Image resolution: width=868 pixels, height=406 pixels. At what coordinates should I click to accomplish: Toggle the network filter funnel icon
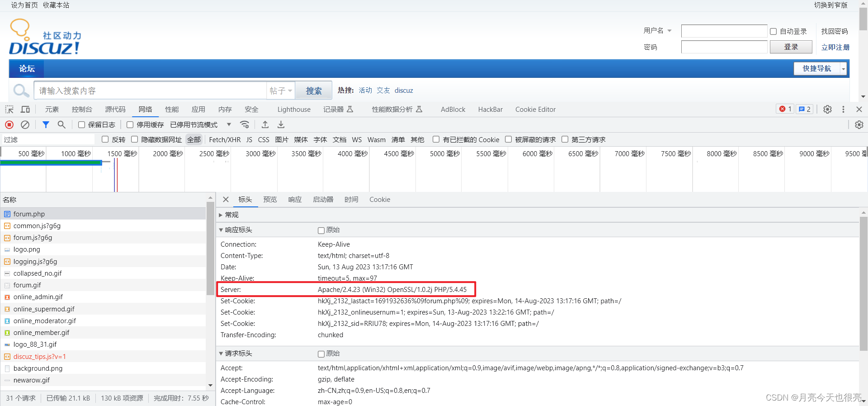(46, 124)
